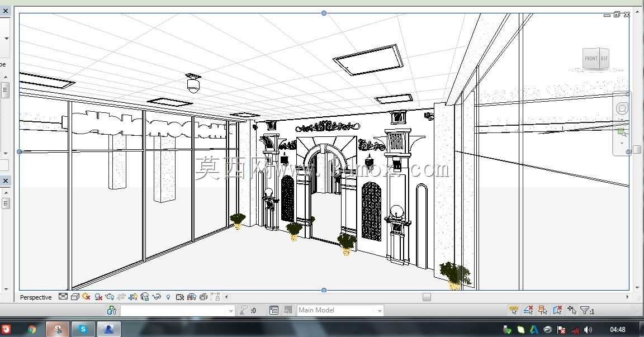Toggle Reveal Constraints lock icon
This screenshot has width=644, height=337.
tap(216, 296)
